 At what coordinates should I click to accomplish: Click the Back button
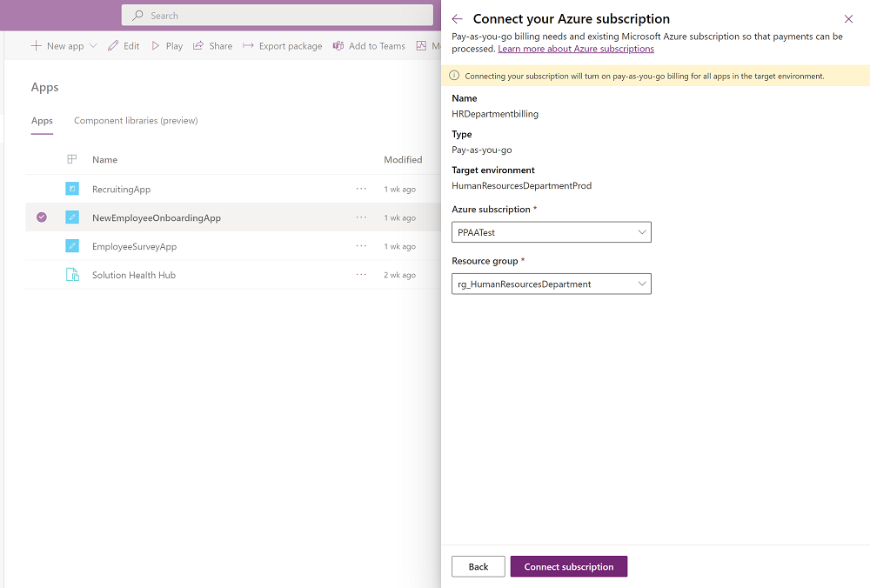pos(478,566)
